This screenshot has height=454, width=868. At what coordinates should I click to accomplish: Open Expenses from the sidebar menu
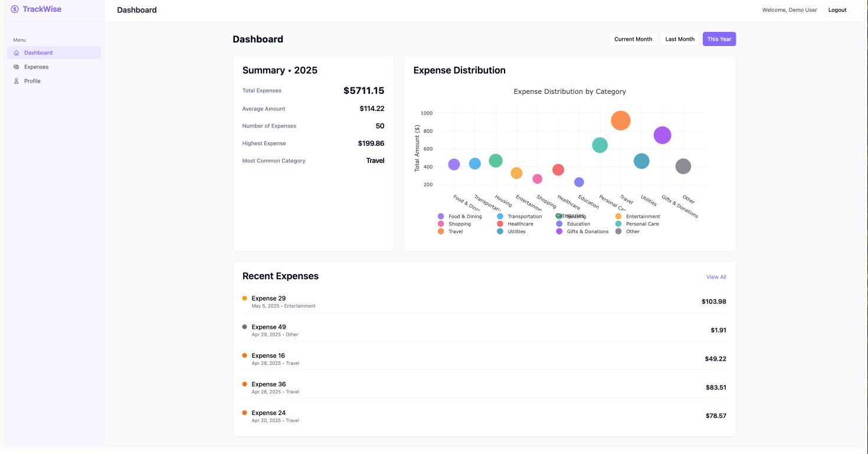[x=36, y=67]
